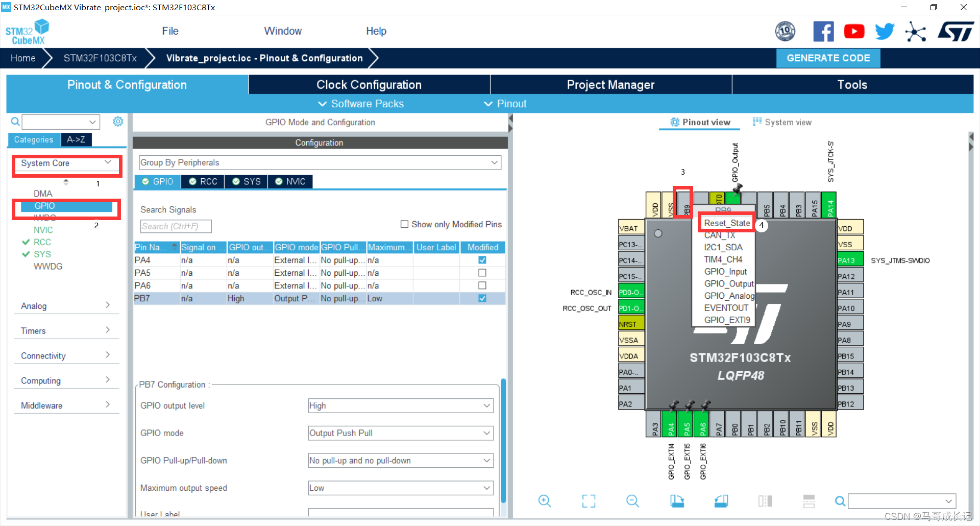Image resolution: width=980 pixels, height=526 pixels.
Task: Select the RCC configuration tab
Action: tap(203, 181)
